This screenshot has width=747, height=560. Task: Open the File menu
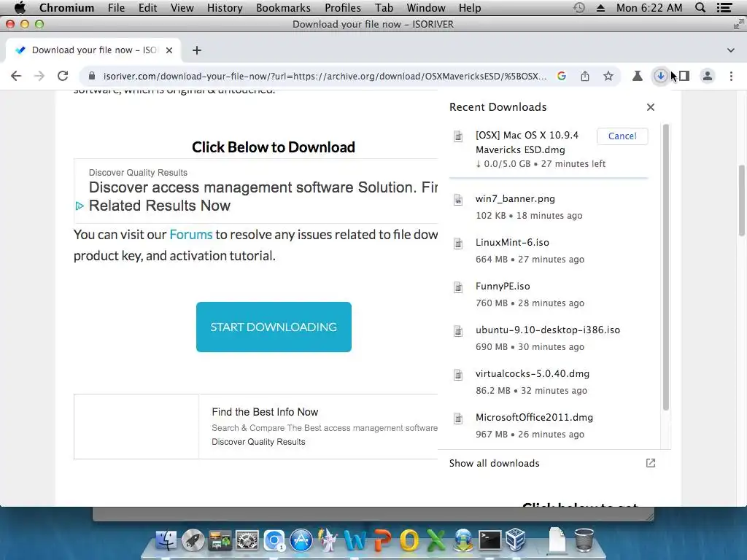coord(116,8)
